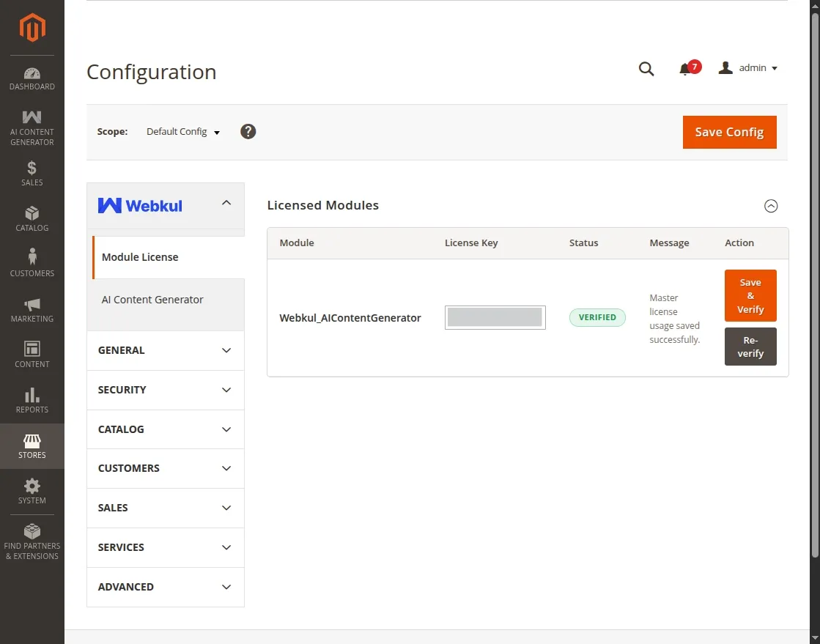Click the scrollbar down arrow
Viewport: 820px width, 644px height.
pos(816,639)
